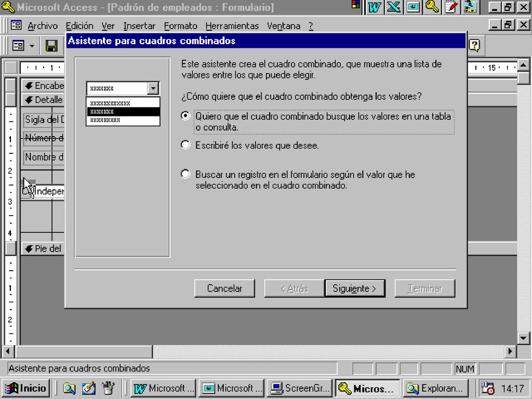Open the Inicio start button

pyautogui.click(x=26, y=389)
